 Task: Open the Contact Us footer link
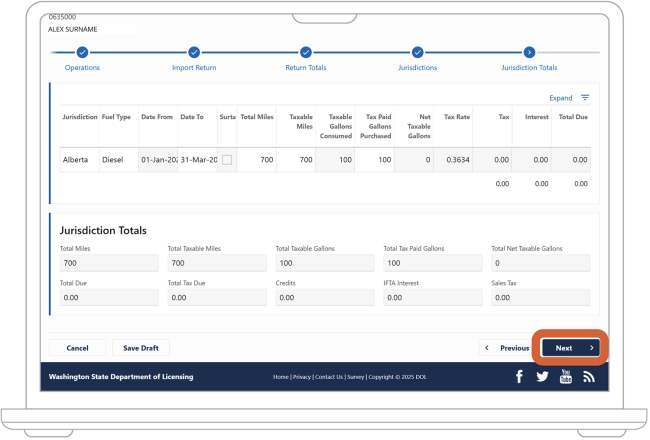pos(329,377)
